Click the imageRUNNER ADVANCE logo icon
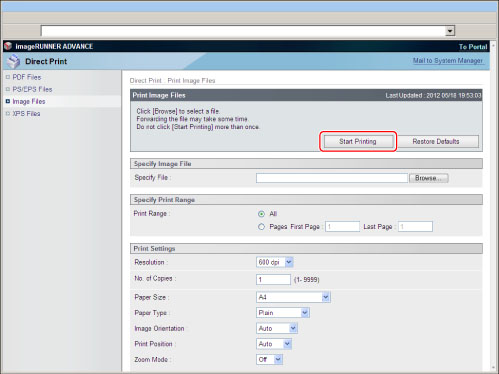This screenshot has height=374, width=499. pyautogui.click(x=8, y=46)
